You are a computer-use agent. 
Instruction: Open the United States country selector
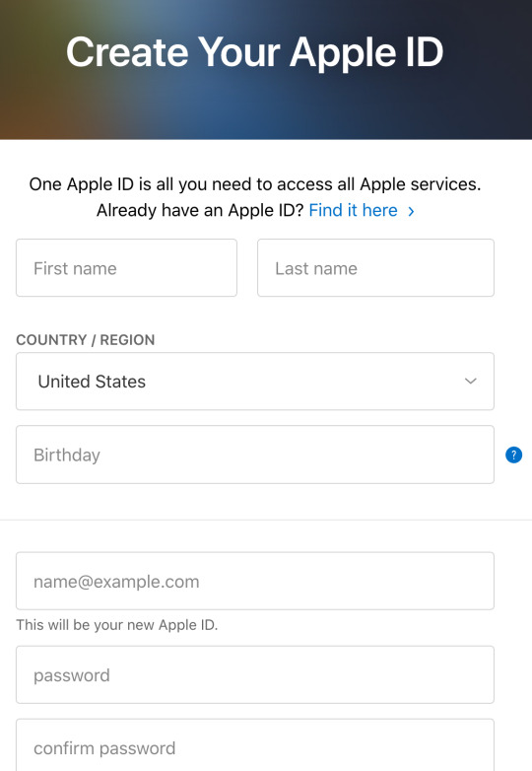click(x=255, y=382)
